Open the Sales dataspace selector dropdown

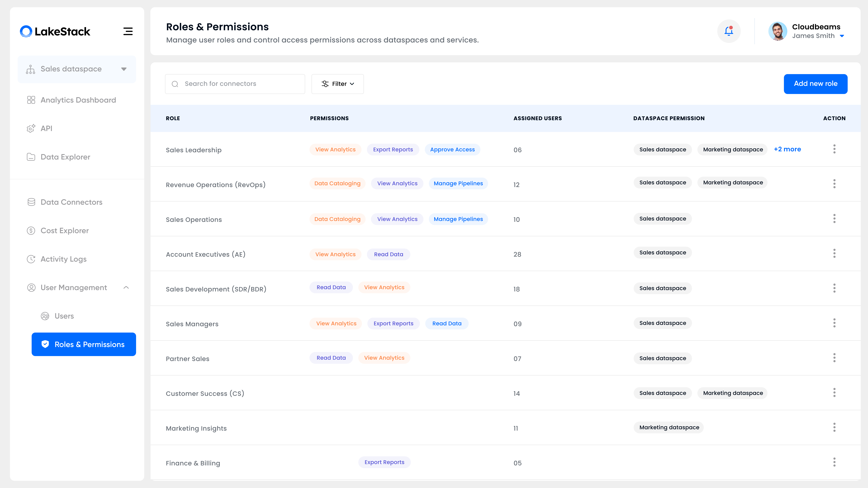(x=77, y=69)
